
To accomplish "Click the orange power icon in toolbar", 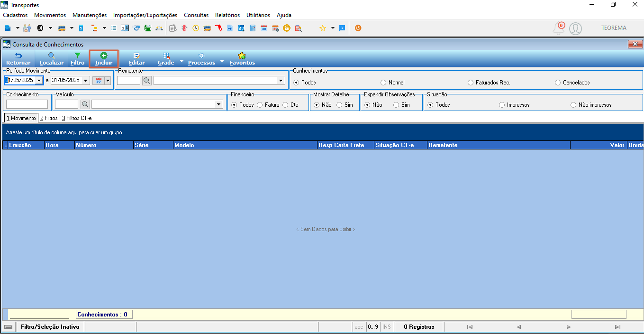I will click(x=358, y=28).
